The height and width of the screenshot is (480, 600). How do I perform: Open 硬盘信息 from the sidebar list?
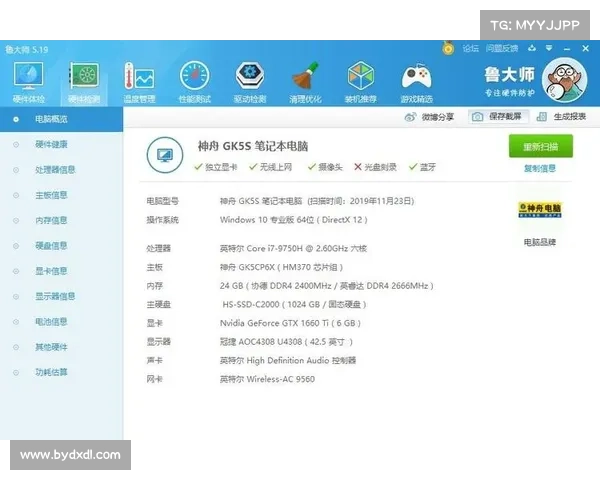pyautogui.click(x=51, y=246)
